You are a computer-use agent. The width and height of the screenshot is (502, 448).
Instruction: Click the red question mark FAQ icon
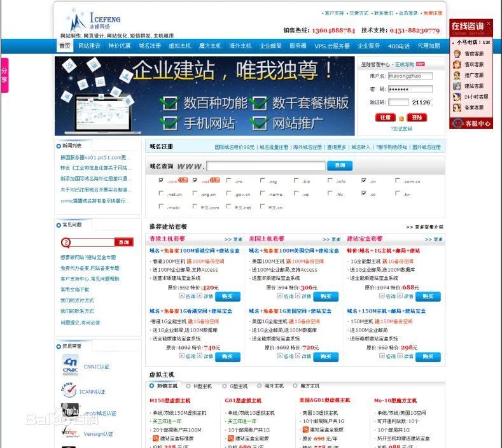pyautogui.click(x=66, y=242)
